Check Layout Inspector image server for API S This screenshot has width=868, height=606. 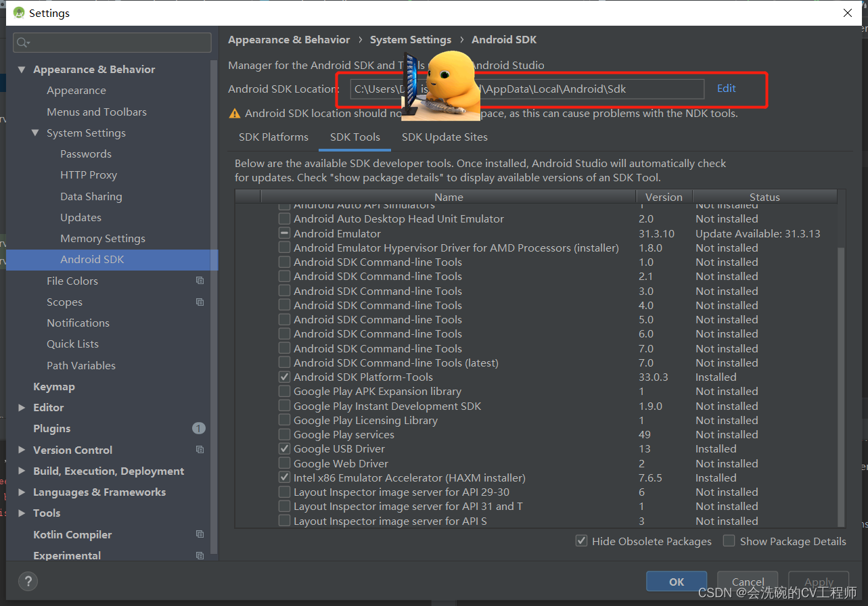pos(284,521)
